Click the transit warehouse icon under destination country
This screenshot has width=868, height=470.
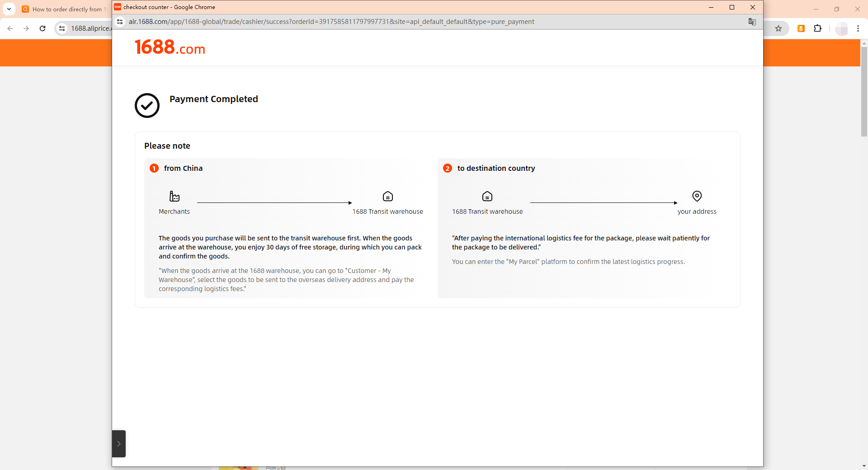(487, 196)
